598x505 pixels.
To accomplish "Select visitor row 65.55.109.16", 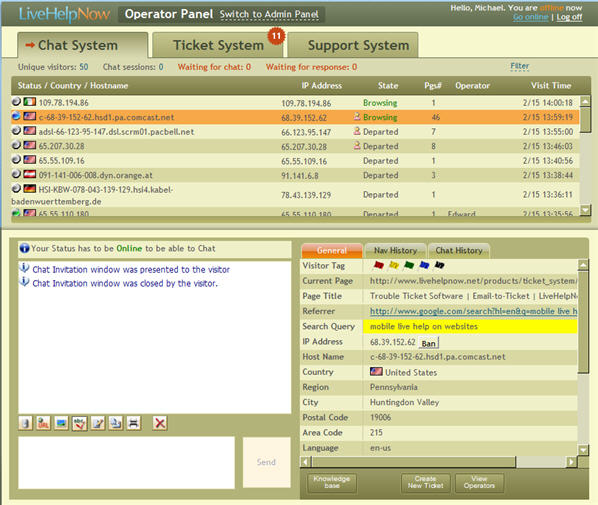I will click(x=295, y=160).
